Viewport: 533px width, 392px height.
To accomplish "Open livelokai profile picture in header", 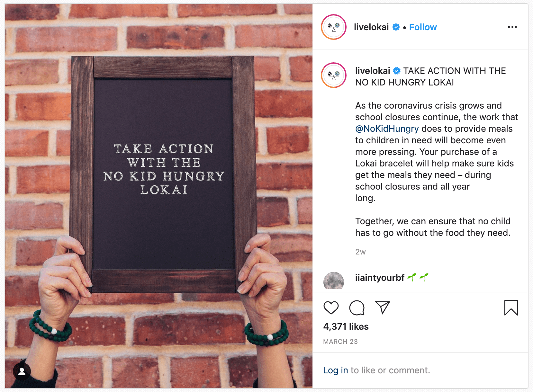I will pos(334,27).
